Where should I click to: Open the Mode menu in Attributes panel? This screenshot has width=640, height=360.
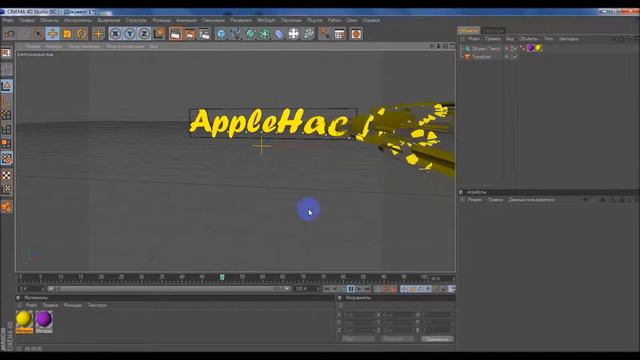coord(475,200)
